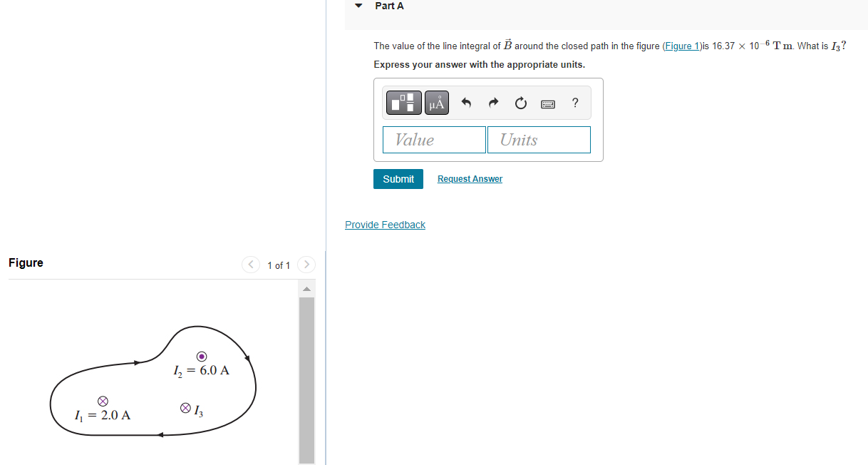Image resolution: width=868 pixels, height=465 pixels.
Task: Open the Provide Feedback link
Action: point(385,225)
